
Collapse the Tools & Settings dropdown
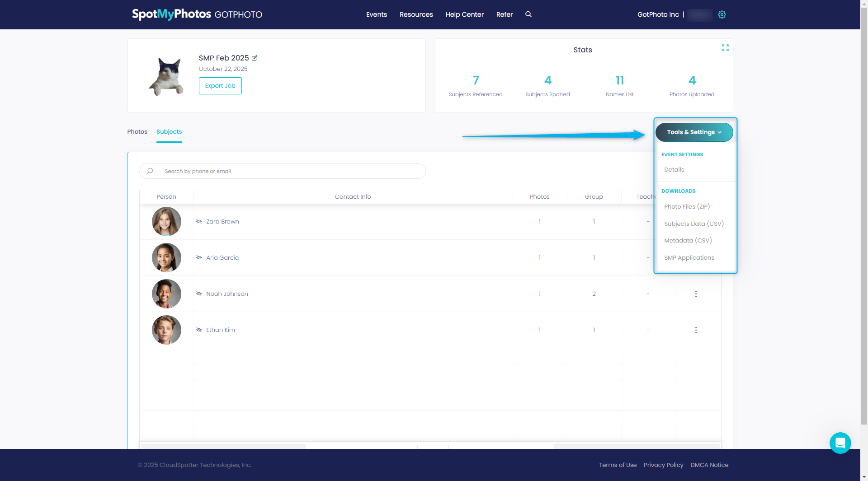click(x=694, y=132)
